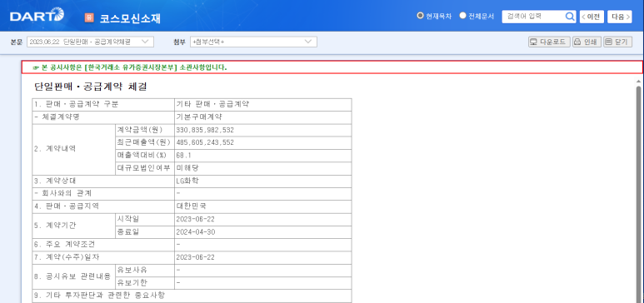Screen dimensions: 644x303
Task: Go to previous result with 이전
Action: click(592, 17)
